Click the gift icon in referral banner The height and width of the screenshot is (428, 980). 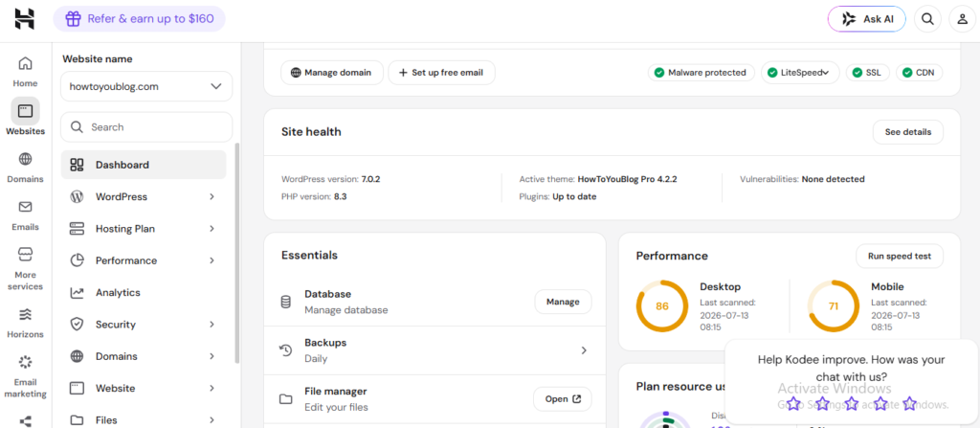tap(73, 19)
